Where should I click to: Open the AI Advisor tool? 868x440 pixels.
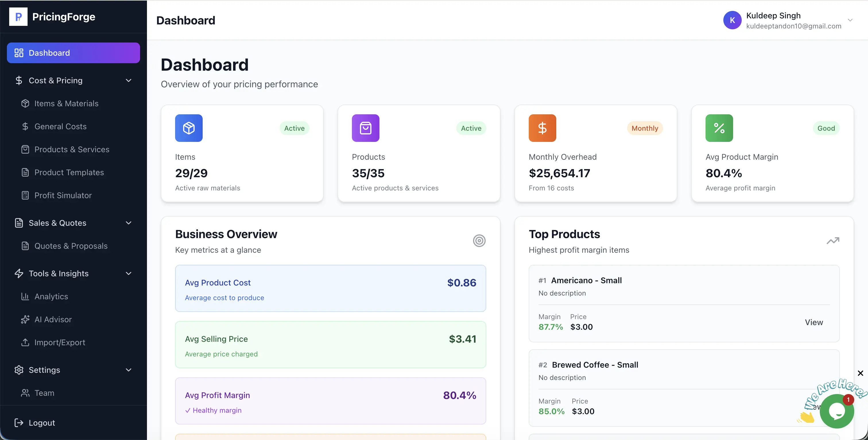click(x=53, y=319)
